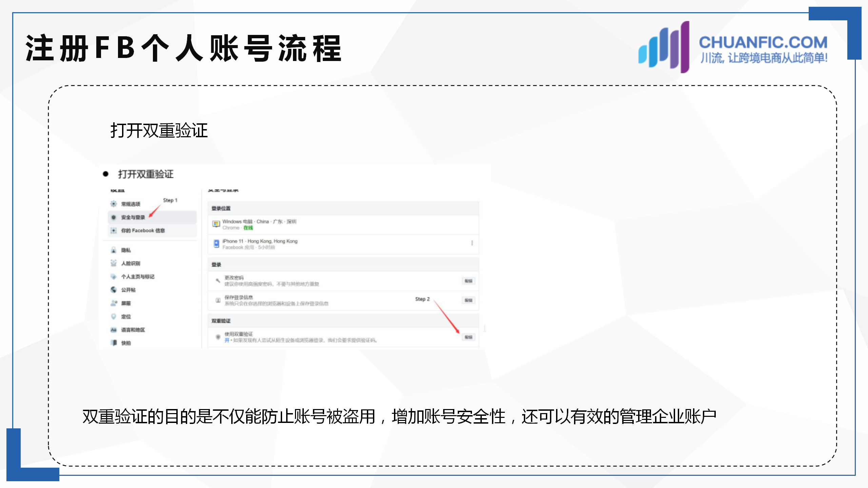Image resolution: width=868 pixels, height=488 pixels.
Task: Click the globe icon beside 公开帖
Action: [114, 290]
